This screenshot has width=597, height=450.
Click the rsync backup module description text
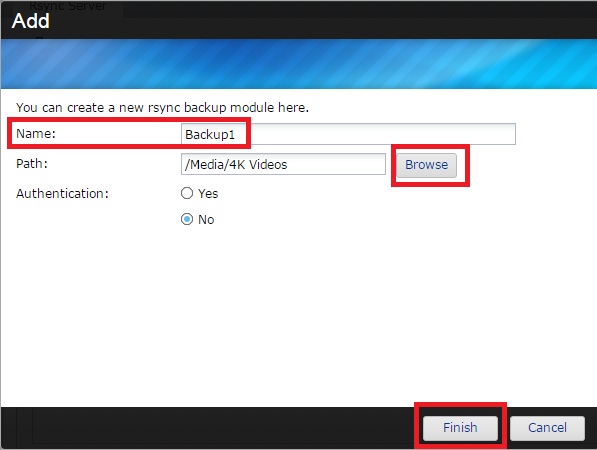point(163,108)
